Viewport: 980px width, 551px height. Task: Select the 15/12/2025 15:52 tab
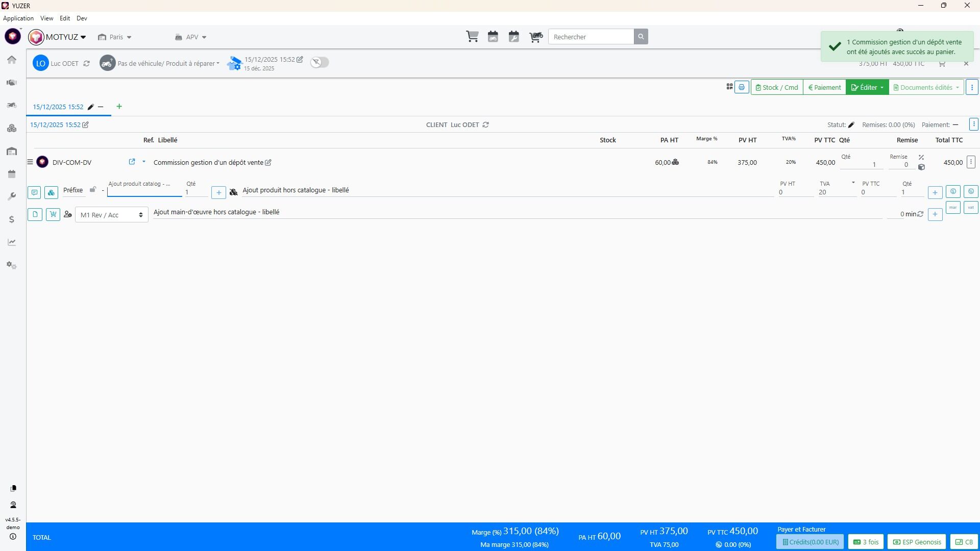58,107
